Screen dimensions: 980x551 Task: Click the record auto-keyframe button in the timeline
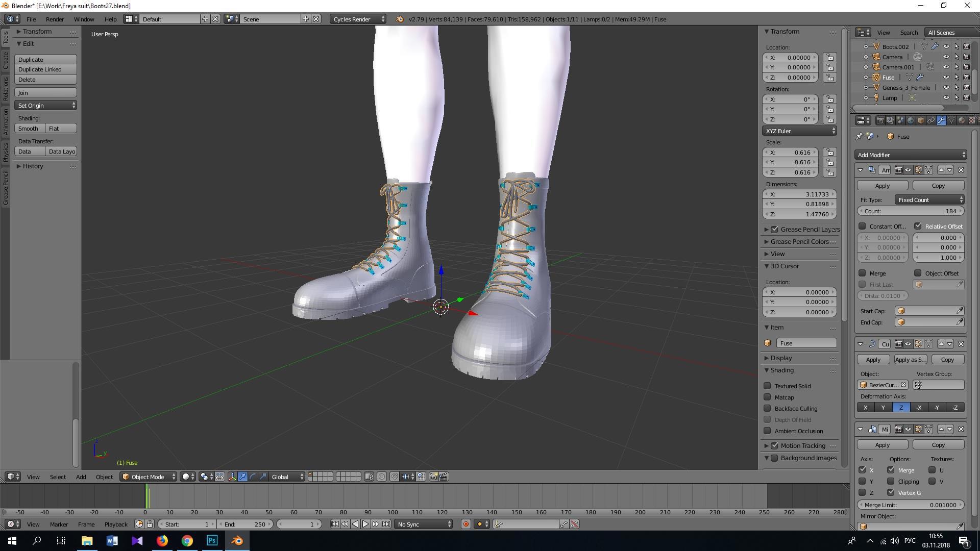point(465,524)
